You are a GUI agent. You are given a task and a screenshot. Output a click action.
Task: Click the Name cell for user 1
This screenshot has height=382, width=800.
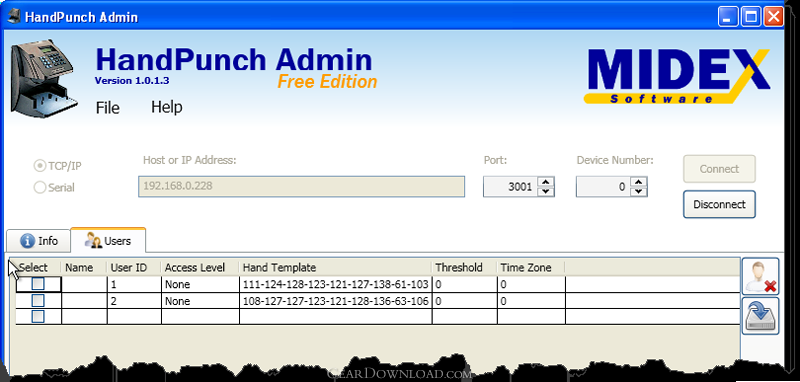pyautogui.click(x=84, y=284)
